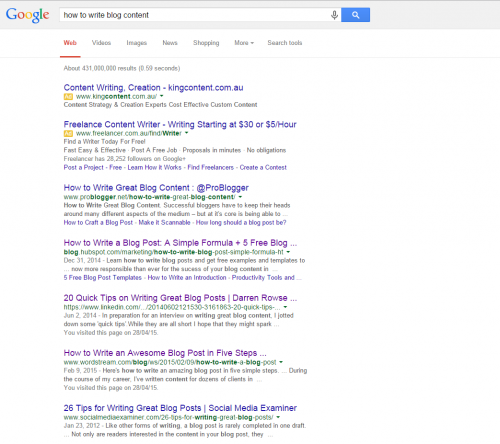Click the blue search magnifier button
500x444 pixels.
click(355, 15)
